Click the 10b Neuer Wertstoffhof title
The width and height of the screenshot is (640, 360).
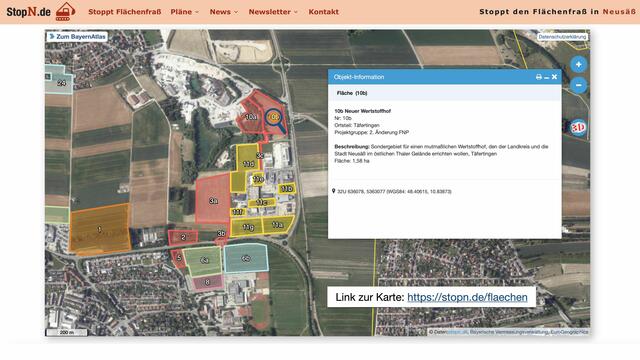coord(362,111)
